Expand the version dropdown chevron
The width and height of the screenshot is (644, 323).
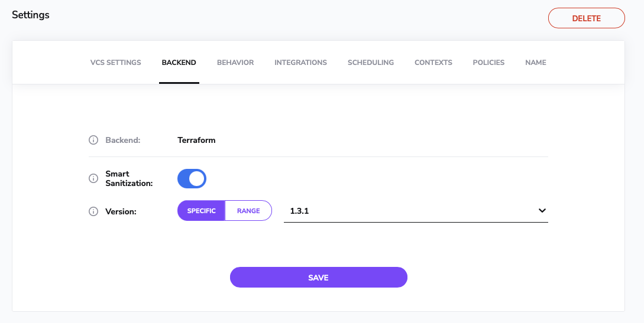tap(542, 211)
